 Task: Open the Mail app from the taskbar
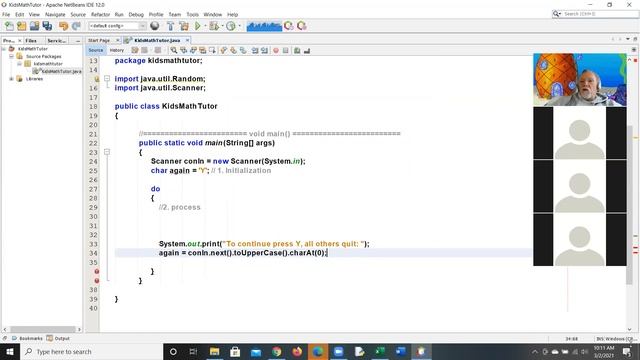point(256,351)
